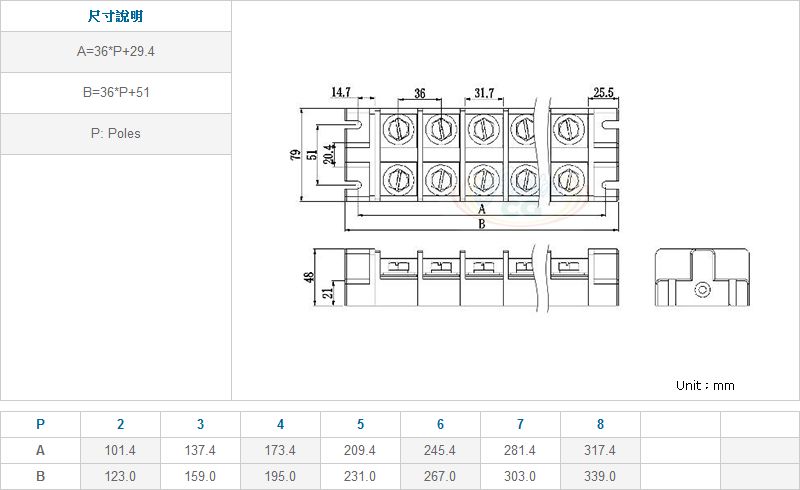
Task: Click the P row header in table
Action: coord(40,424)
